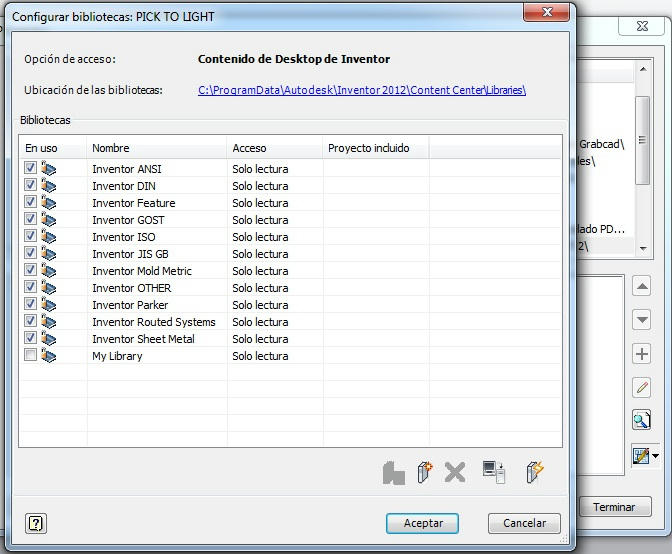The height and width of the screenshot is (554, 672).
Task: Open the configure content center dropdown in background window
Action: (656, 456)
